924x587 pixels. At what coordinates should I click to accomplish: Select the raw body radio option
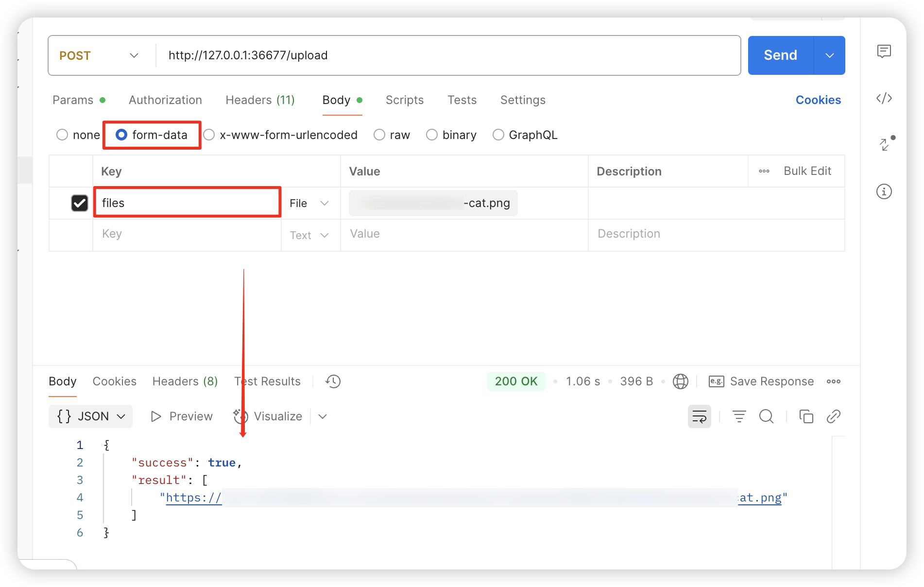[379, 135]
